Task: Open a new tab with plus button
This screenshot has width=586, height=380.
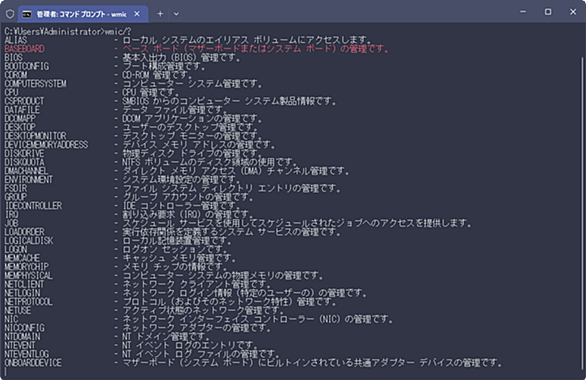Action: pos(160,14)
